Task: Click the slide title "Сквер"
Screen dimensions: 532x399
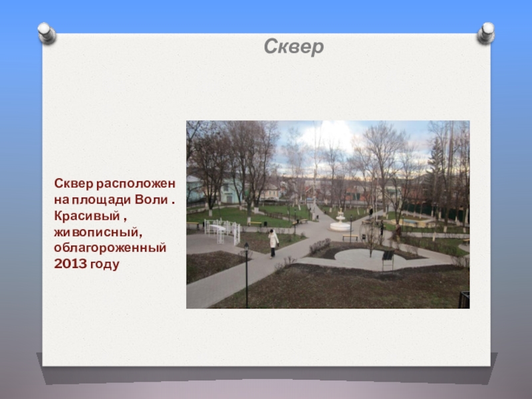Action: 294,47
